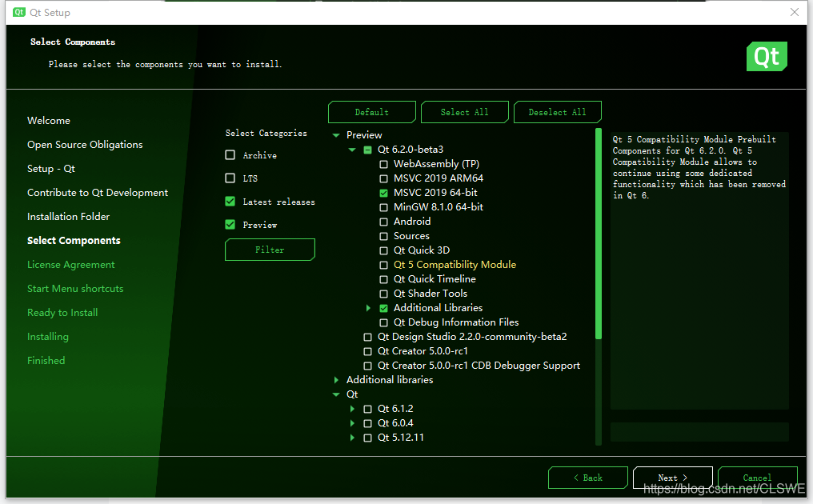Cancel the Qt installation
The height and width of the screenshot is (504, 813).
pos(757,478)
